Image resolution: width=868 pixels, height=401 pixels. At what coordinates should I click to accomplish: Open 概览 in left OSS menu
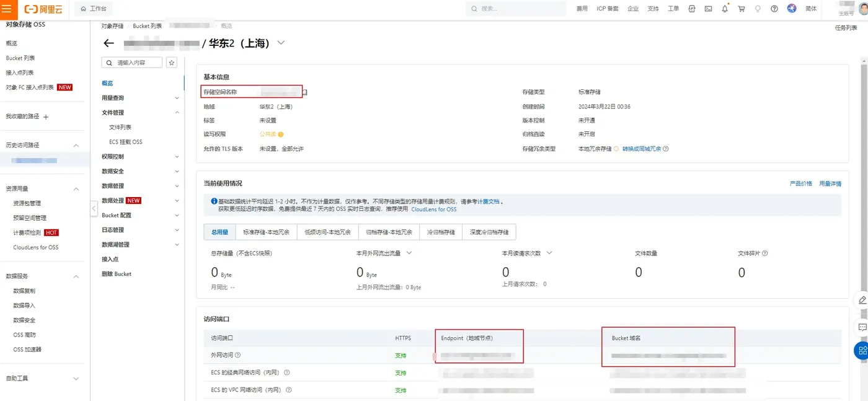point(12,43)
